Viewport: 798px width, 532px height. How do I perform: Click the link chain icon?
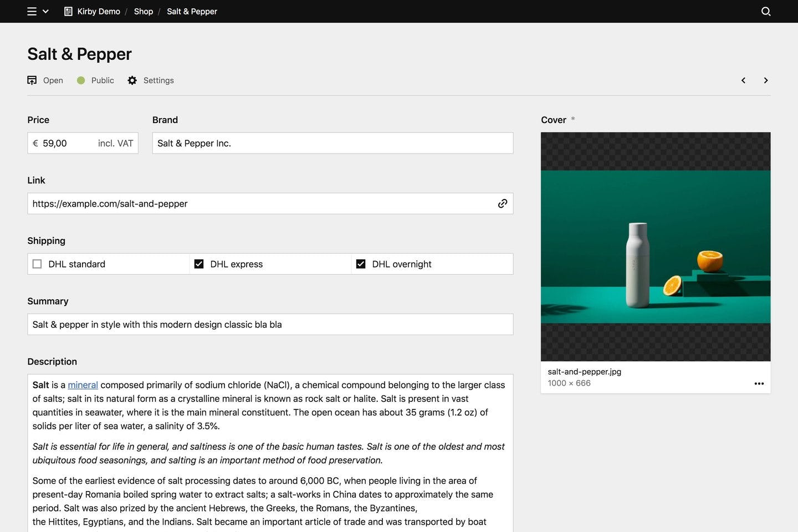[503, 203]
